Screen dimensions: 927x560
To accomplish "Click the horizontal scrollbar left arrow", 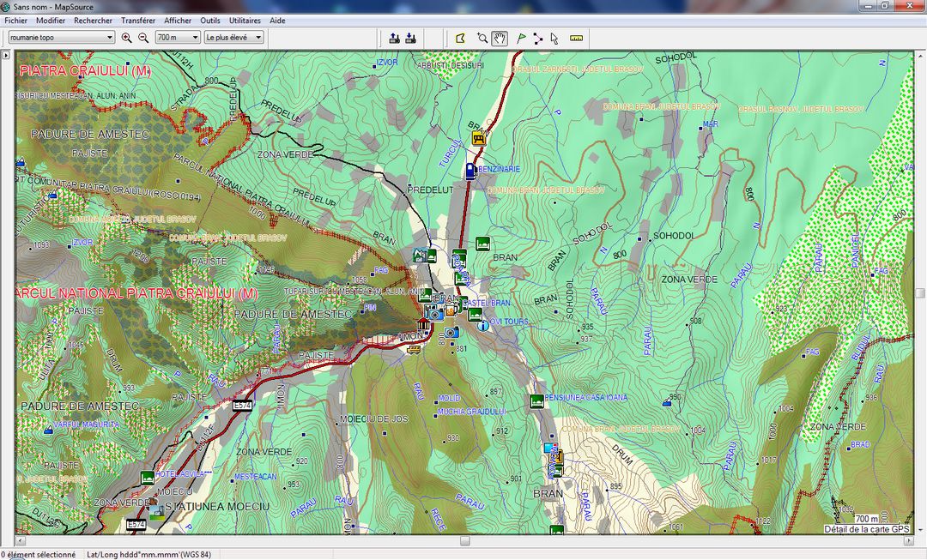I will coord(21,540).
